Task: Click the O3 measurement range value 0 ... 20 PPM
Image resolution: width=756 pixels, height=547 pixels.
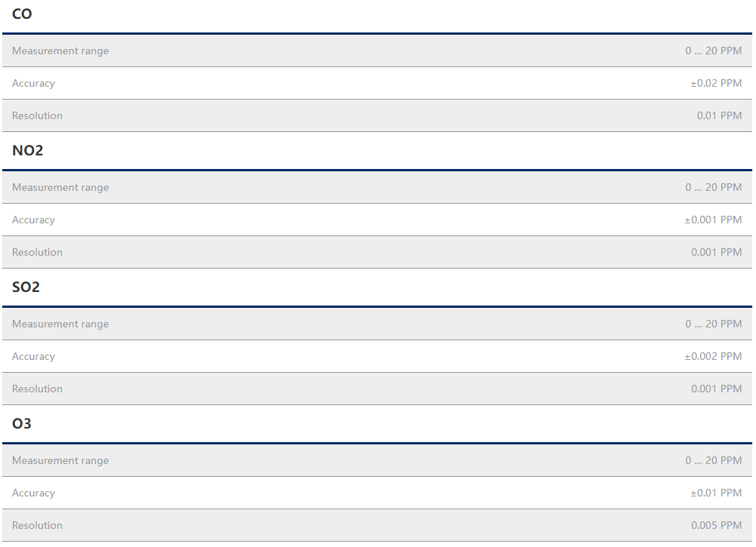Action: (x=713, y=461)
